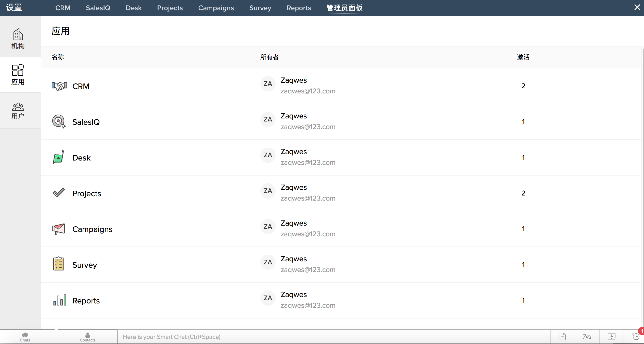
Task: Open the Chats tab at bottom
Action: (x=25, y=337)
